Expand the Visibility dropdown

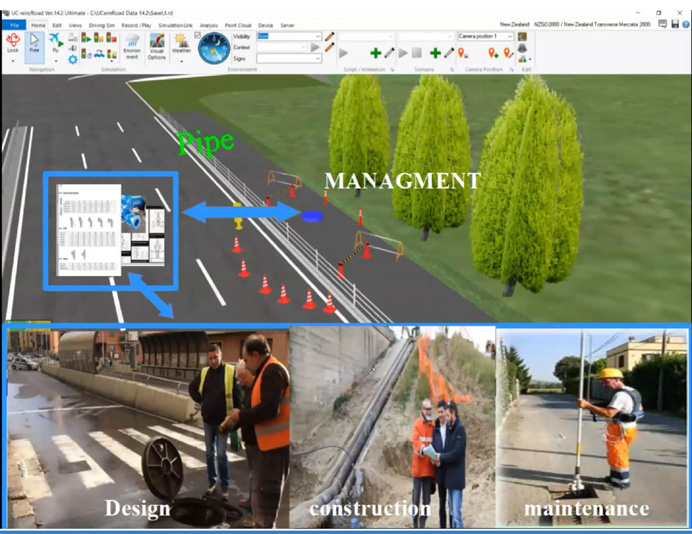click(x=317, y=36)
